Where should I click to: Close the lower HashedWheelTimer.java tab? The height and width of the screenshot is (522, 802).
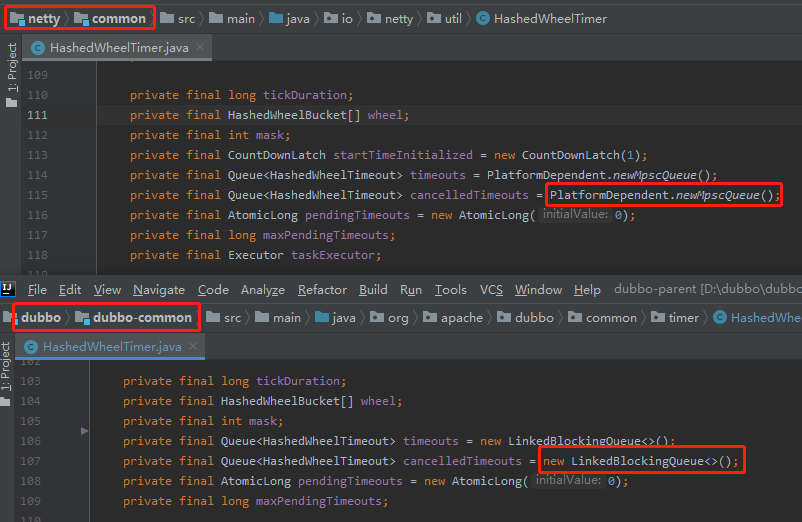[193, 346]
